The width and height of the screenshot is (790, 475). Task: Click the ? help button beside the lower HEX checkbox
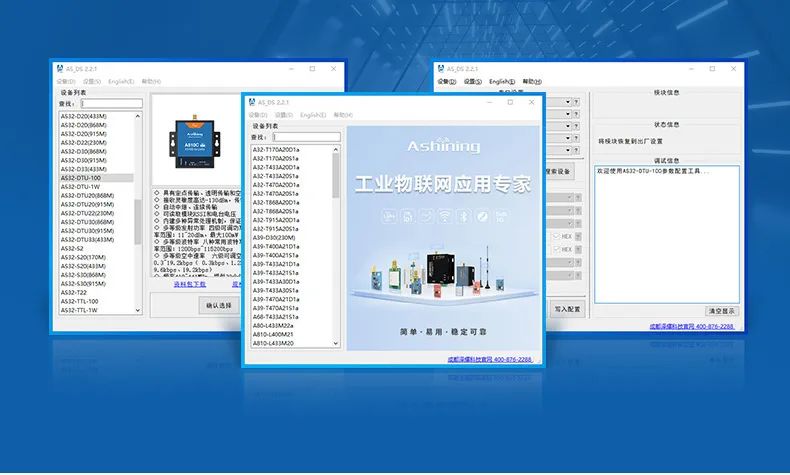click(578, 249)
